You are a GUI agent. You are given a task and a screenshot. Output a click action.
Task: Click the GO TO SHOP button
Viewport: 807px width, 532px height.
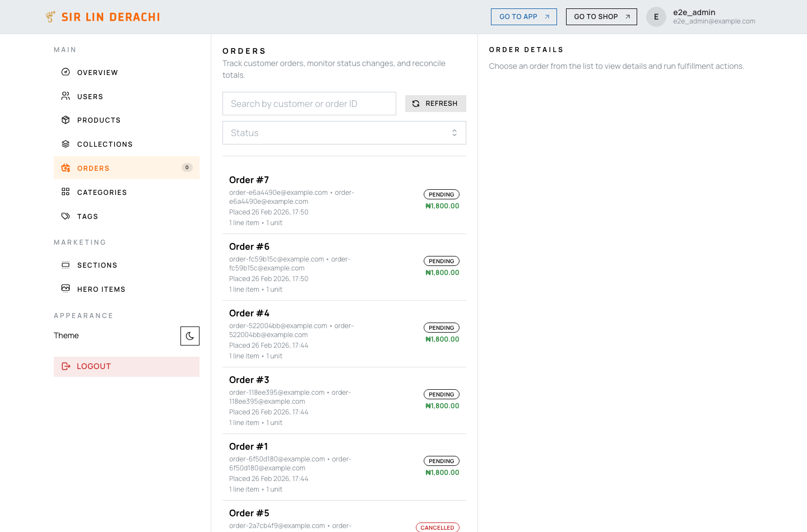pos(601,17)
